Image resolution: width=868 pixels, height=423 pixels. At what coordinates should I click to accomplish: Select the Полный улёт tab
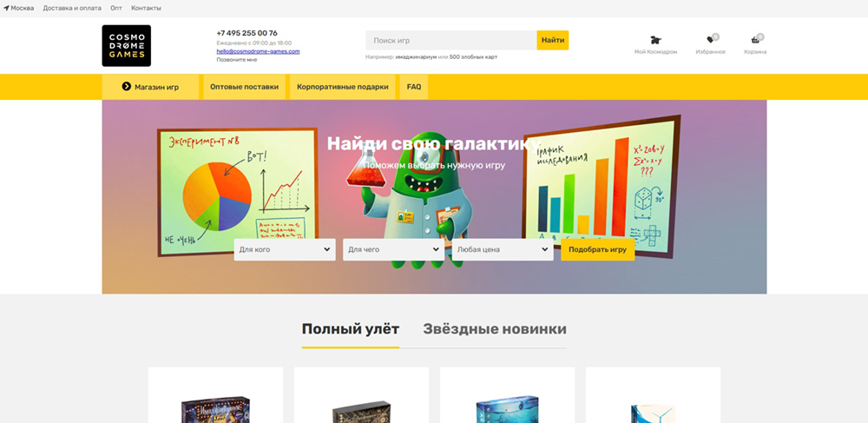pyautogui.click(x=351, y=329)
